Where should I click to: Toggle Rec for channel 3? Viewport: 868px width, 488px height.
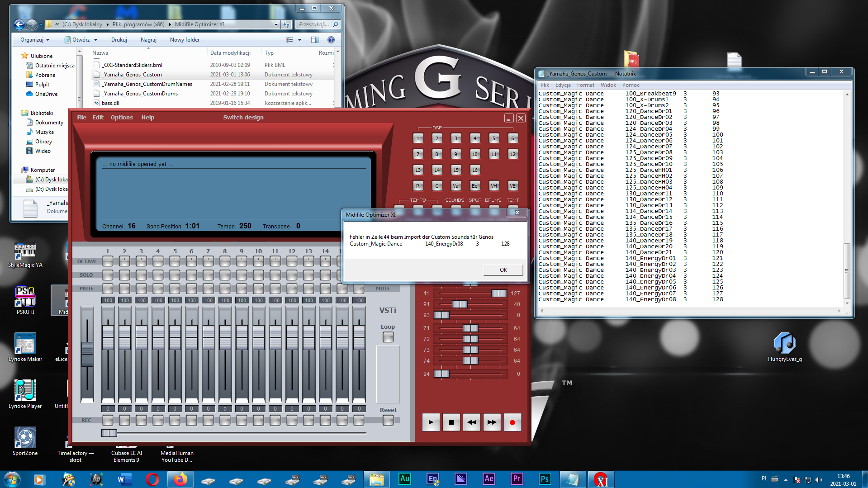click(141, 420)
